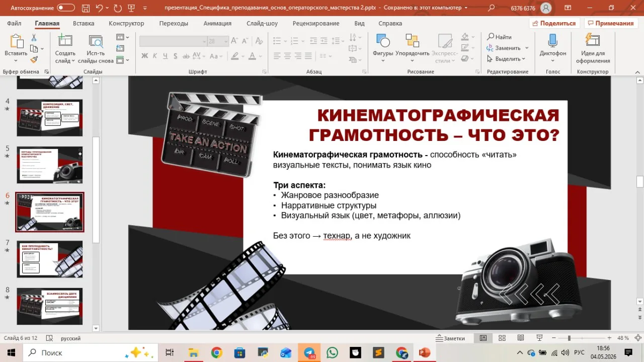Open the ribbon display options icon
This screenshot has width=644, height=362.
tap(568, 8)
